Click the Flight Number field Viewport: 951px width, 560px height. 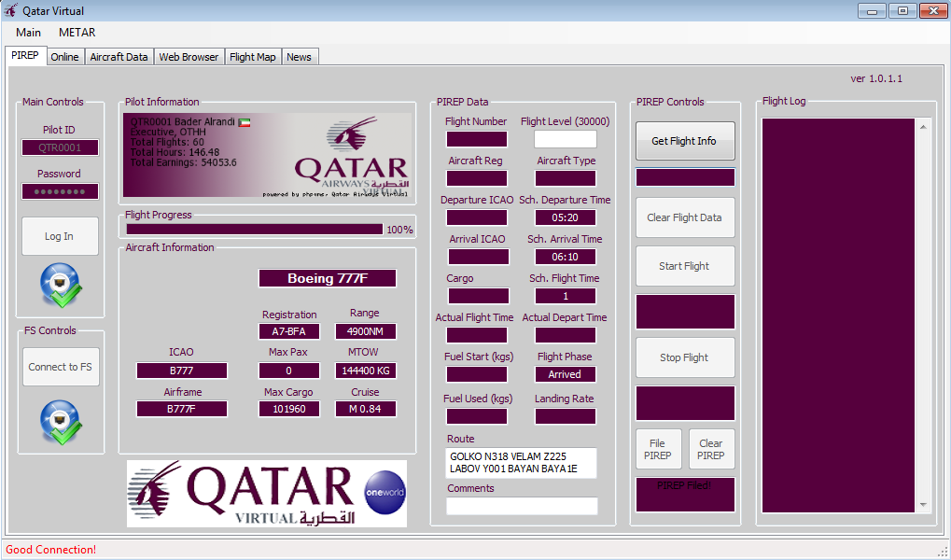tap(477, 139)
